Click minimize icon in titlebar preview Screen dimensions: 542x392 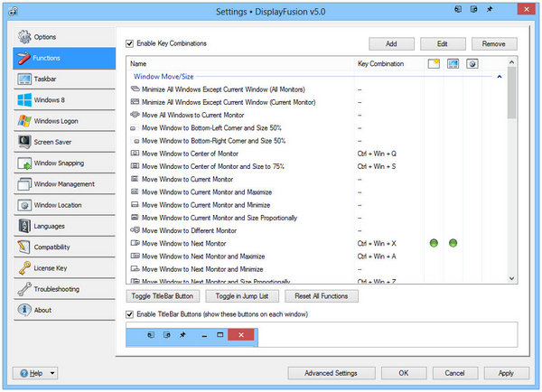pos(204,335)
